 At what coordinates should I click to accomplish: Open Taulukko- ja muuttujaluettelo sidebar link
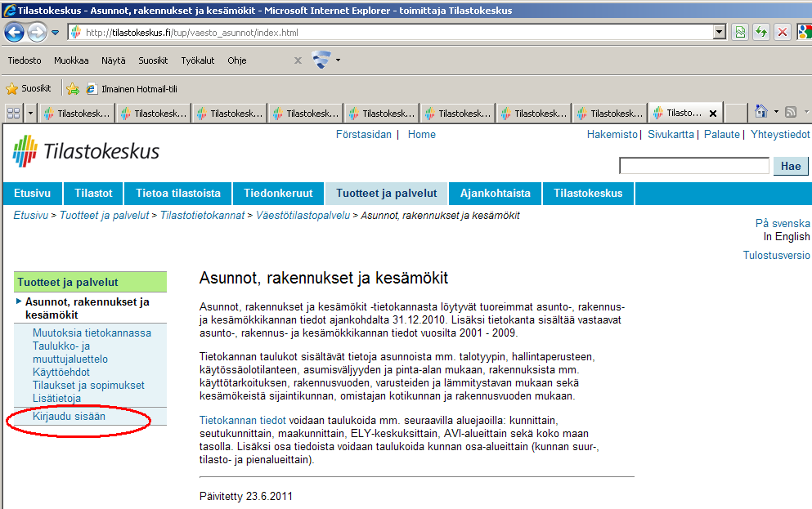pyautogui.click(x=70, y=353)
